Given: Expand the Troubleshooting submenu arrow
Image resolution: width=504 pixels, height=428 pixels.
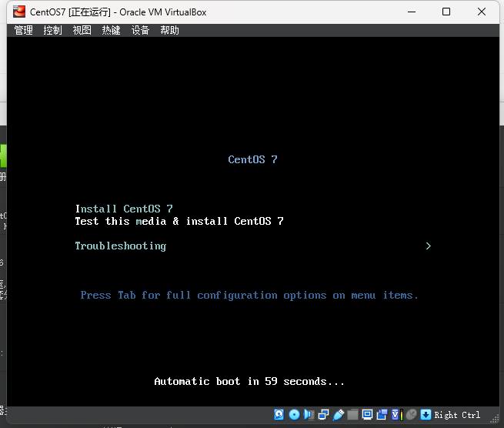Looking at the screenshot, I should (x=428, y=246).
